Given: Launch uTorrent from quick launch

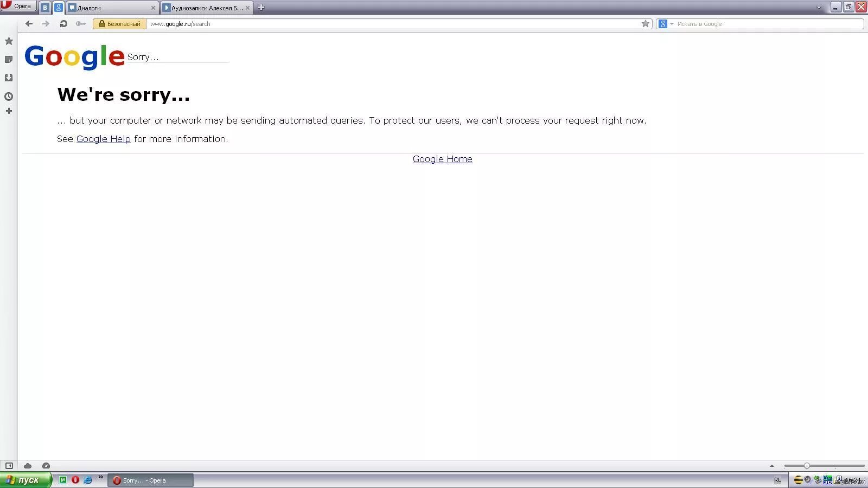Looking at the screenshot, I should pyautogui.click(x=63, y=480).
